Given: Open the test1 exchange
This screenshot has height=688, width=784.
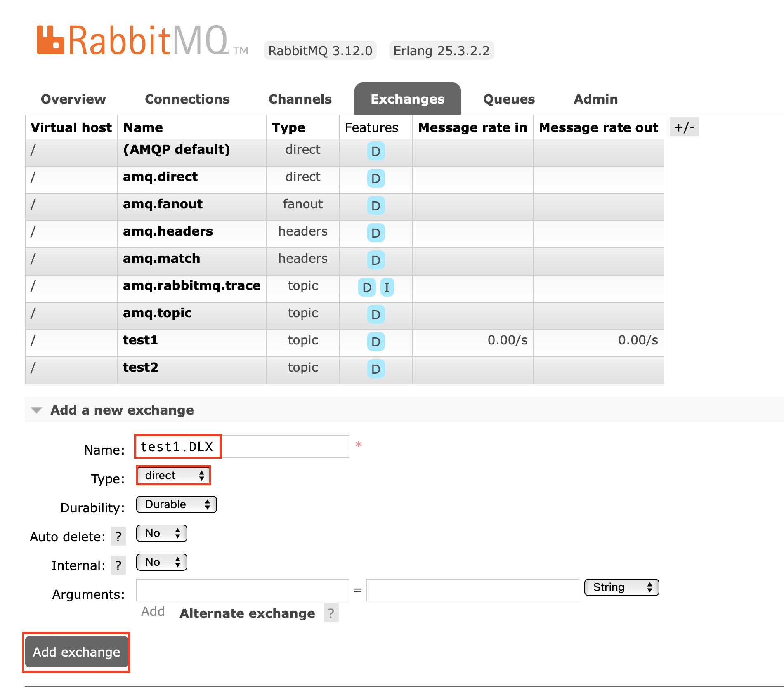Looking at the screenshot, I should click(x=140, y=340).
